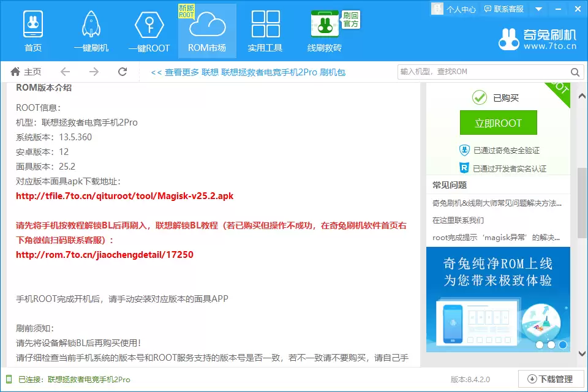Open the Magisk-v25.2.apk download link
588x392 pixels.
124,195
